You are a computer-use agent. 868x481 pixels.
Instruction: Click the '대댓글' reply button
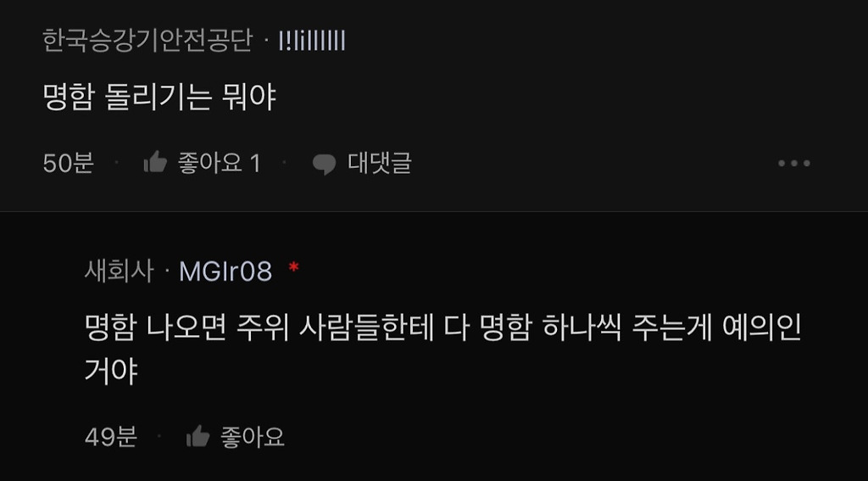click(380, 163)
